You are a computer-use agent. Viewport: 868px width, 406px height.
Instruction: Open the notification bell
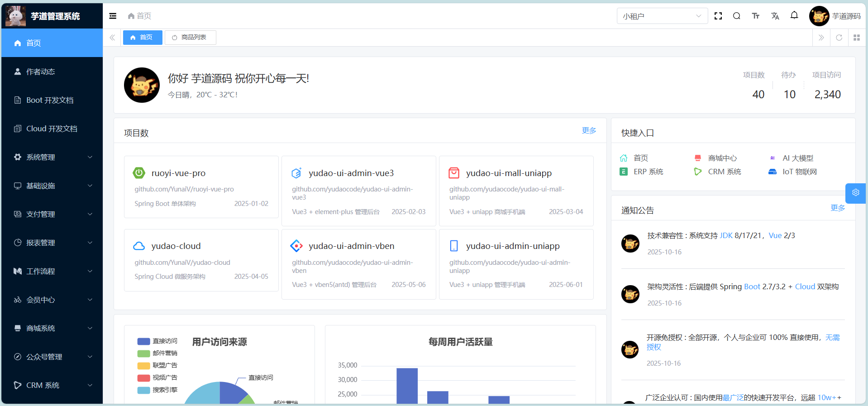coord(794,15)
